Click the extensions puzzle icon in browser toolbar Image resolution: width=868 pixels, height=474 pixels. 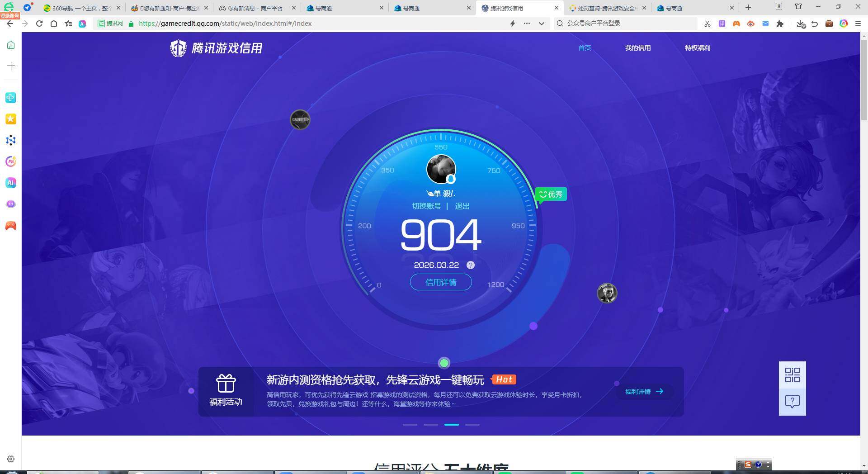point(780,24)
